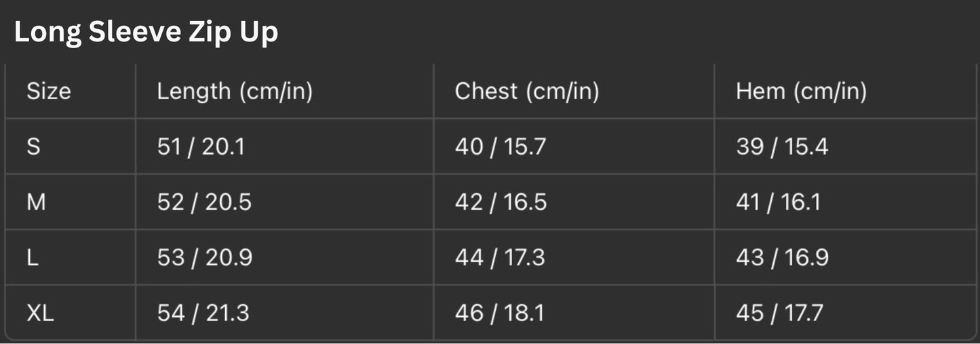
Task: Select the length value 53 / 20.9
Action: (x=205, y=258)
